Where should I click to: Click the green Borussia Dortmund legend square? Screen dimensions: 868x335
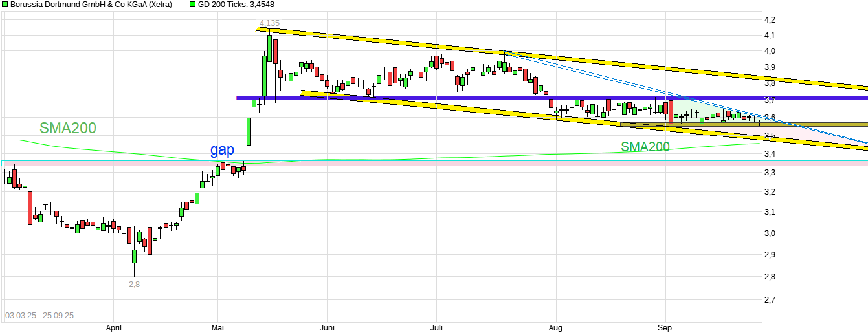(5, 5)
